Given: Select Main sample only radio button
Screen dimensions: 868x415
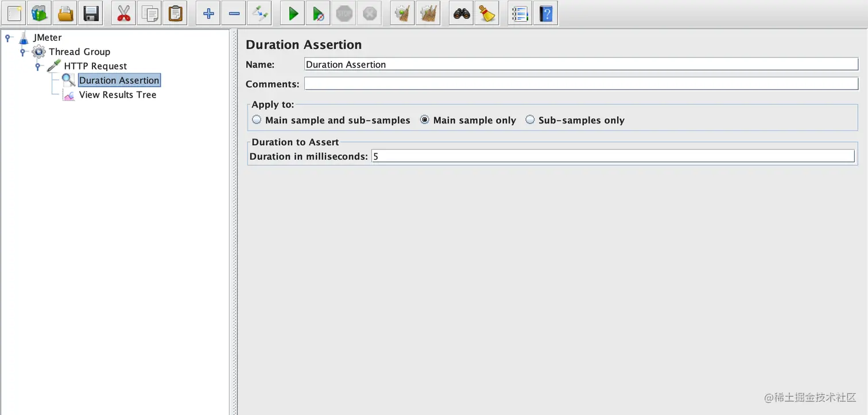Looking at the screenshot, I should click(425, 120).
